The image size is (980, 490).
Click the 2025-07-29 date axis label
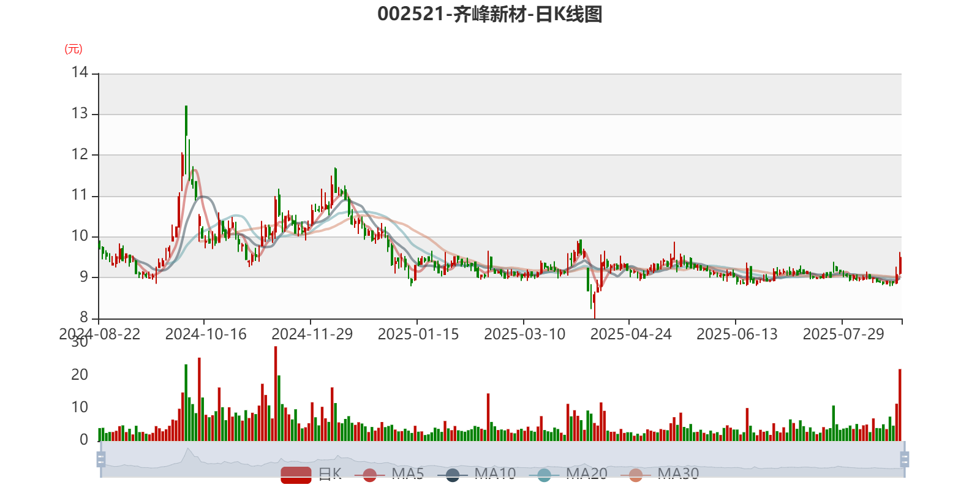843,334
